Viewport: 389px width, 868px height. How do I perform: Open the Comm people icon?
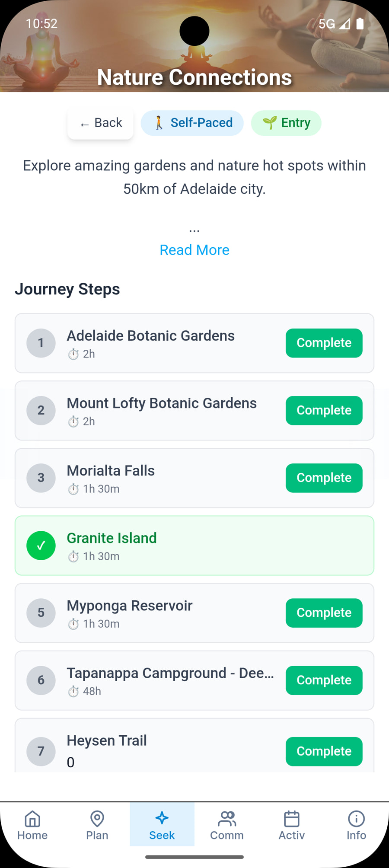point(227,818)
